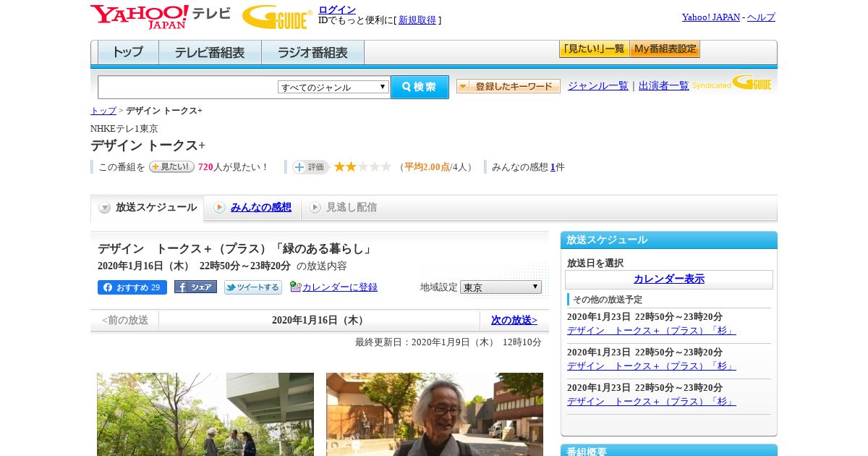This screenshot has width=868, height=456.
Task: Switch to the みんなの感想 tab
Action: [x=261, y=208]
